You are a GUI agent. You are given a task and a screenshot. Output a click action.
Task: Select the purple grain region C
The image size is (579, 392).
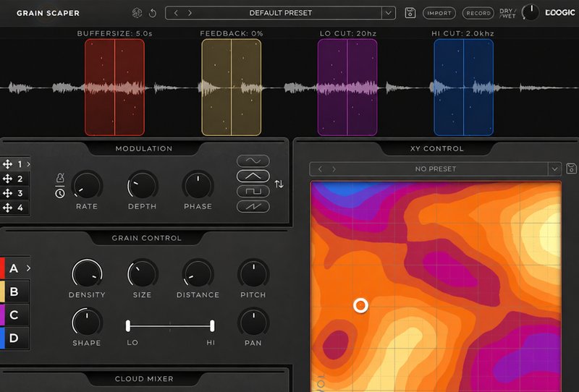[x=347, y=88]
